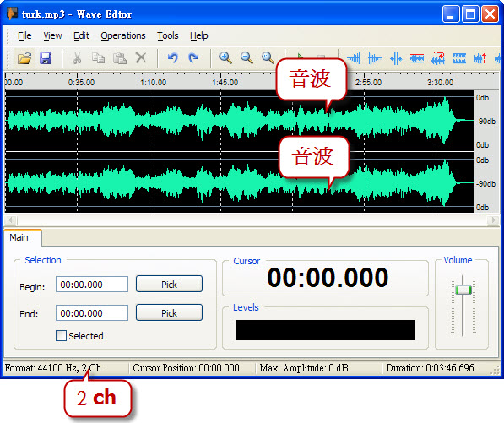Click the 2:55.00 marker on the time ruler

click(368, 82)
